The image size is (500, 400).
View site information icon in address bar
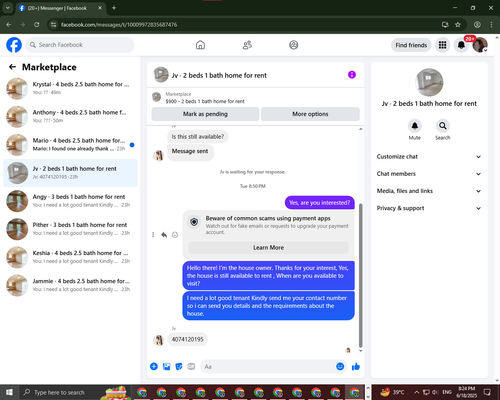pos(53,25)
